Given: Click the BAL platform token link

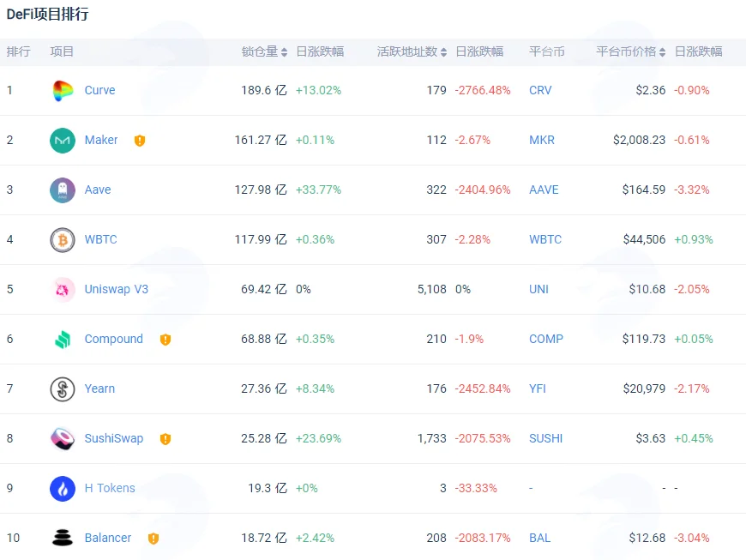Looking at the screenshot, I should 540,538.
